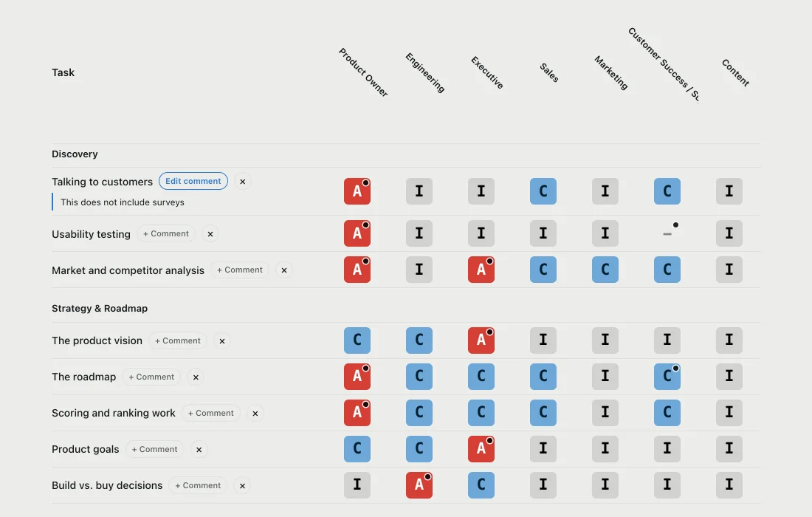This screenshot has height=517, width=812.
Task: Change Sales cell for Product goals
Action: 543,449
